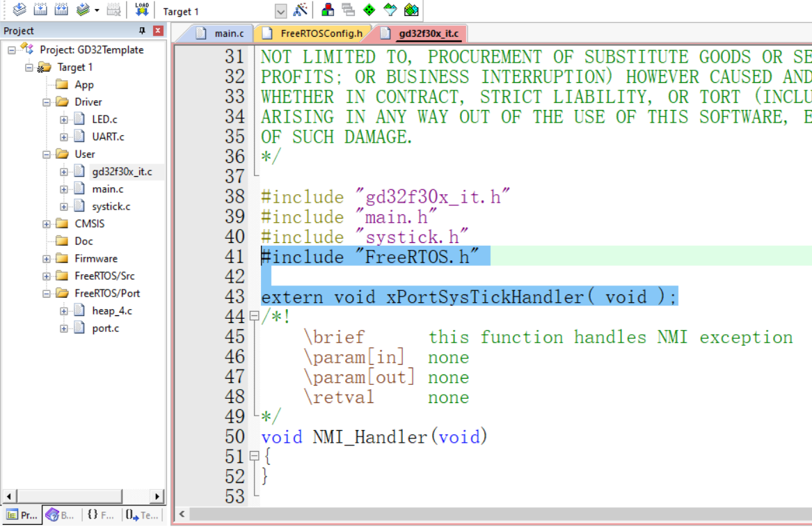Expand the port.c tree node
This screenshot has height=529, width=812.
(64, 329)
